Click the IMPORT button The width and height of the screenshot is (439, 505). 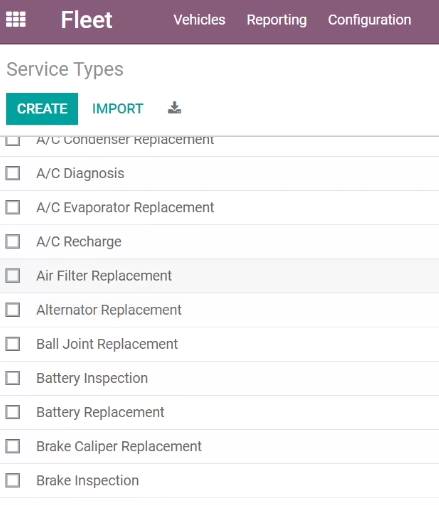pyautogui.click(x=118, y=109)
